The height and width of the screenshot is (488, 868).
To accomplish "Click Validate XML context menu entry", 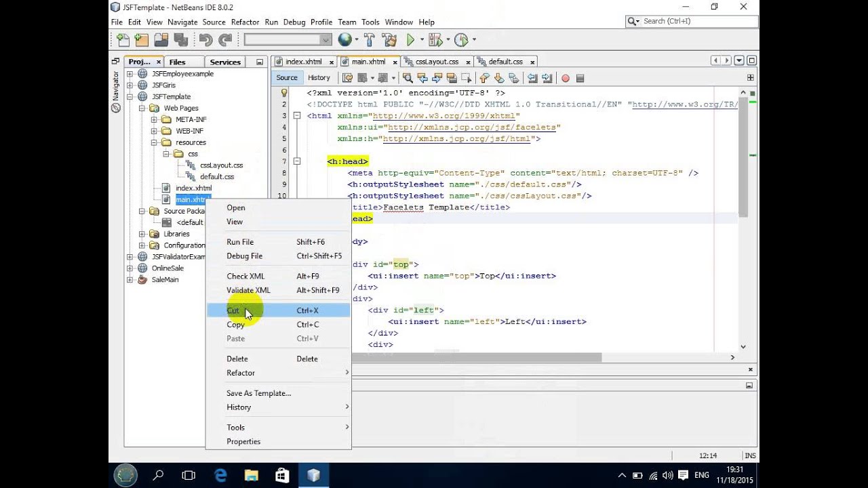I will click(279, 290).
